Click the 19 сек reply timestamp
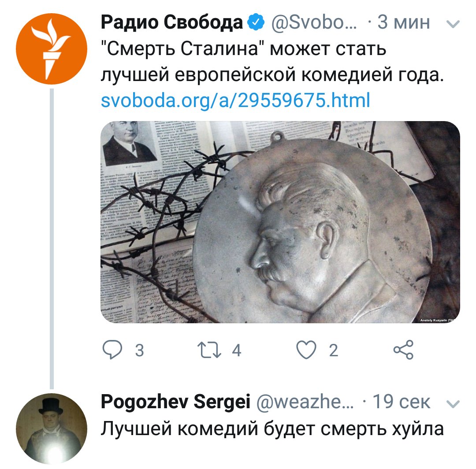This screenshot has width=476, height=469. [x=402, y=402]
